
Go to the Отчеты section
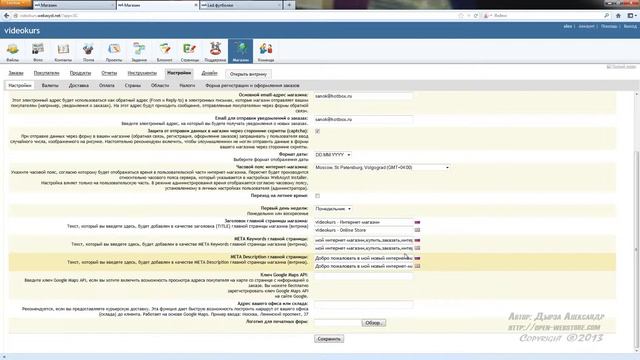pyautogui.click(x=109, y=73)
